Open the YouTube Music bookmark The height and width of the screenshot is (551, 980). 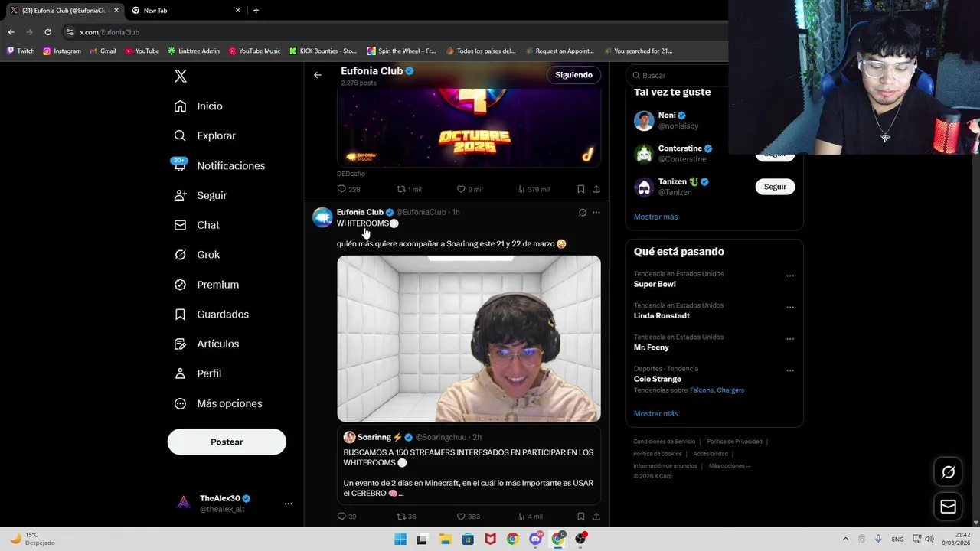coord(254,51)
